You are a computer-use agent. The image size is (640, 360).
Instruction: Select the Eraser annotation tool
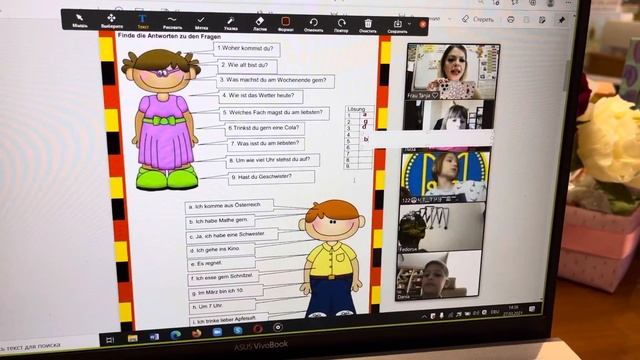pyautogui.click(x=260, y=24)
